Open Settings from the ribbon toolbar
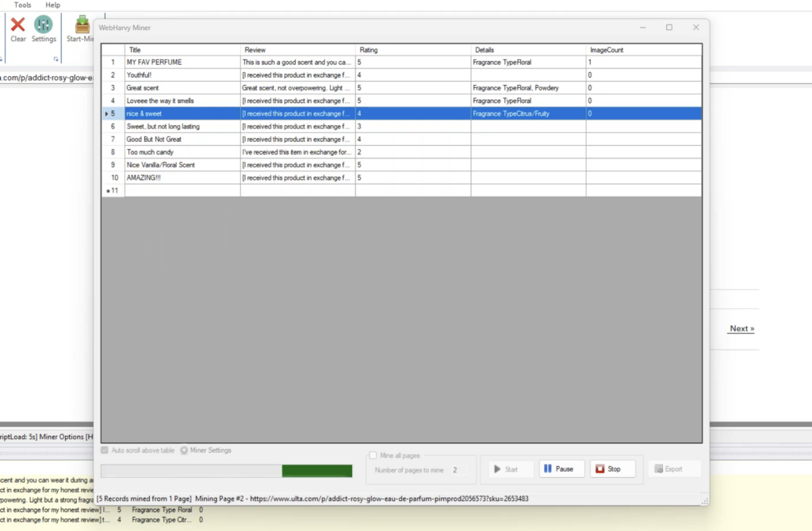The width and height of the screenshot is (812, 531). point(44,25)
